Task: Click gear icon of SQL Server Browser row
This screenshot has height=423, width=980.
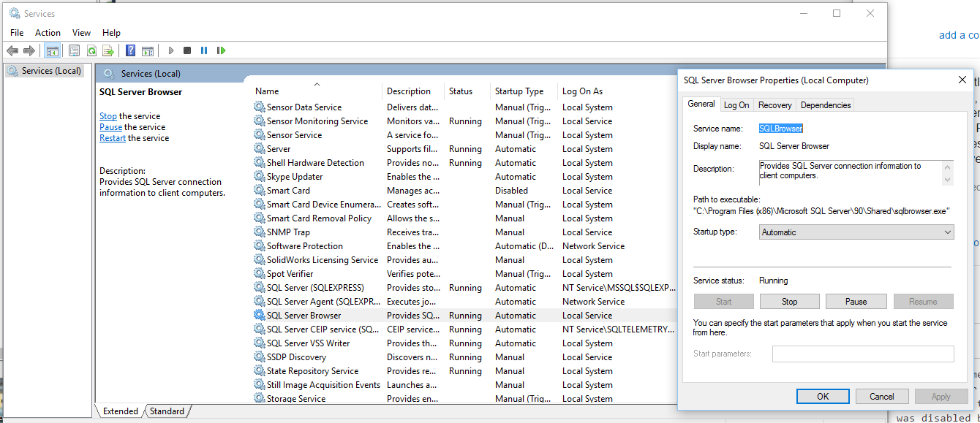Action: [x=260, y=316]
